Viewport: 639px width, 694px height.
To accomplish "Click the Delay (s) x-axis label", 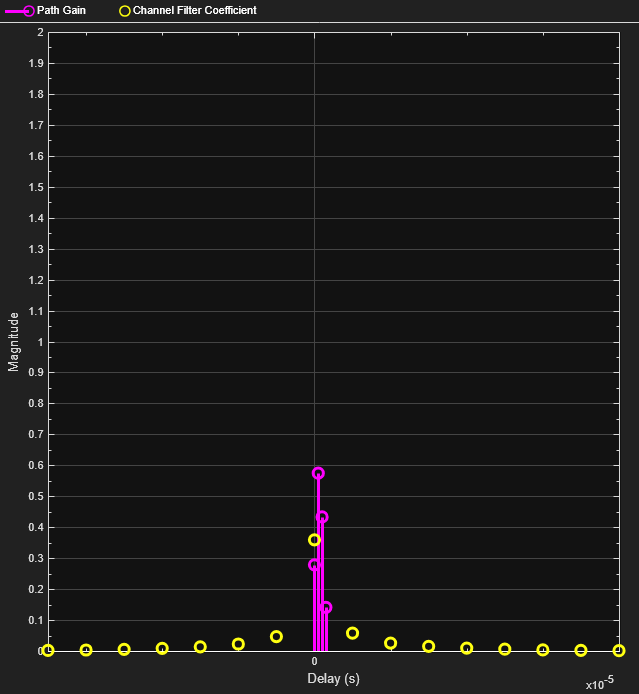I will click(x=333, y=679).
